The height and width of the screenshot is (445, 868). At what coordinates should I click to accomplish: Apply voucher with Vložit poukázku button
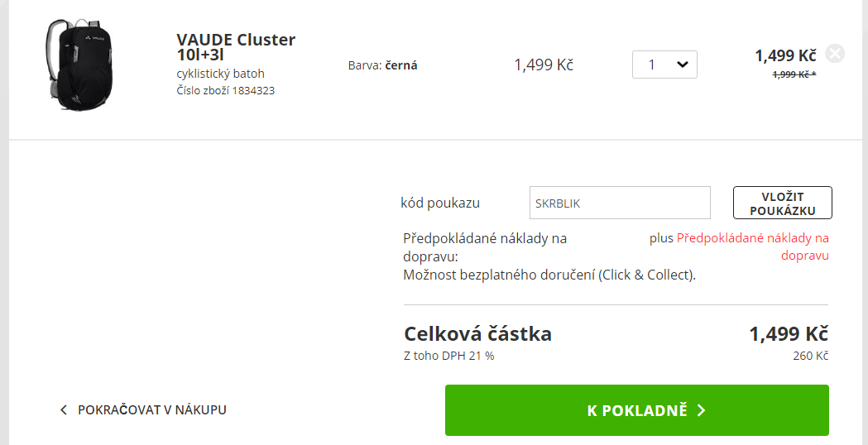point(782,203)
